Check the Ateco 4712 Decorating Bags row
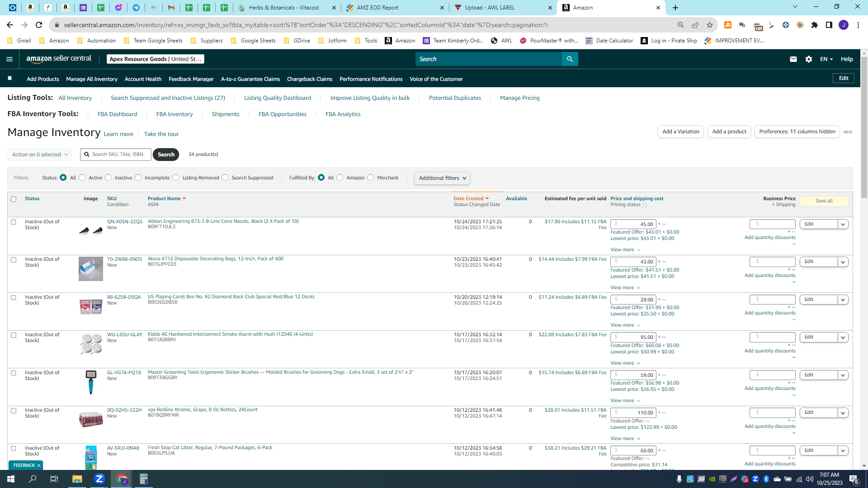 point(14,260)
